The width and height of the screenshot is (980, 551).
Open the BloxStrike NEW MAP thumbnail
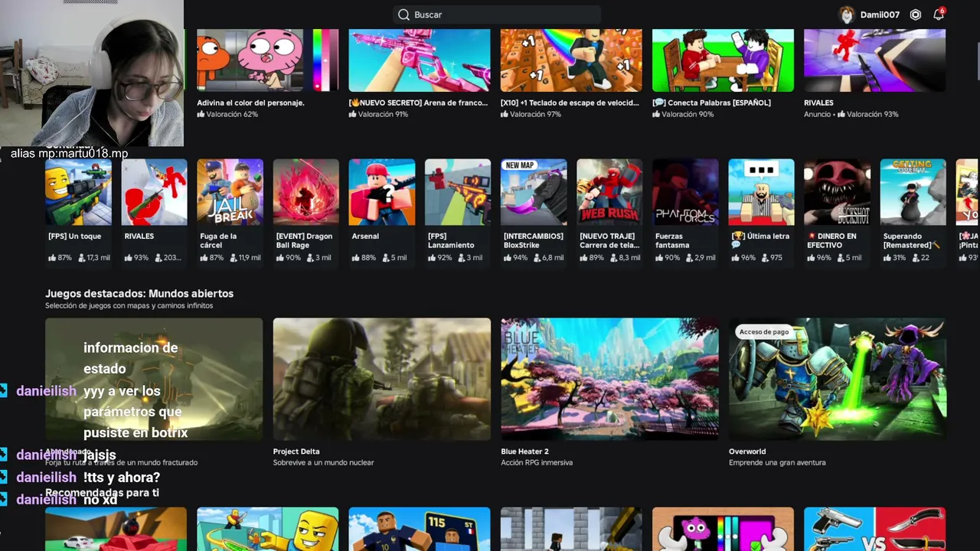point(534,192)
